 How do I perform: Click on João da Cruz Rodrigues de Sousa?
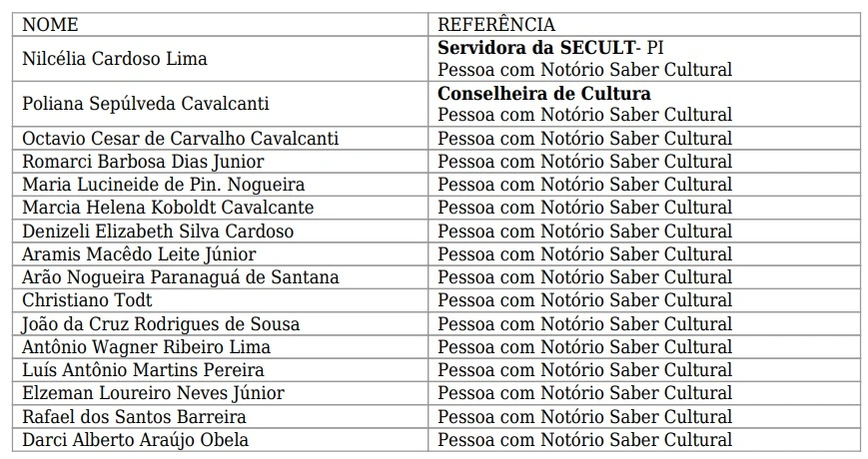point(161,324)
